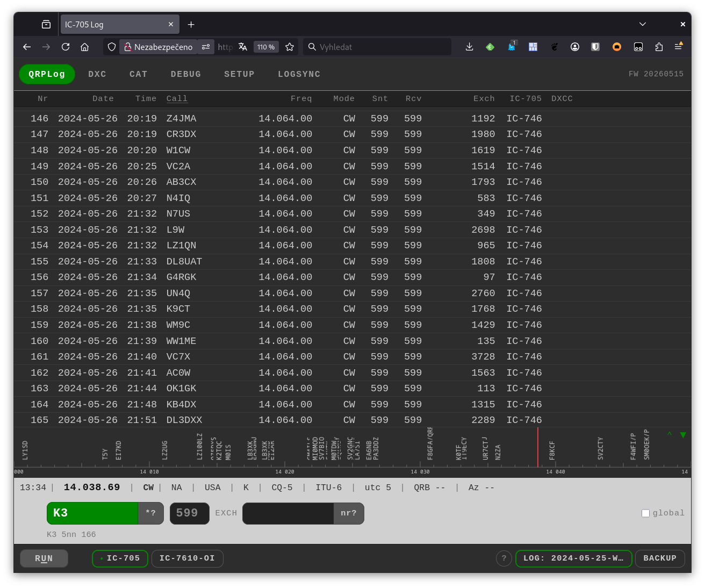The height and width of the screenshot is (588, 705).
Task: Select the IC-7610-OI radio button
Action: [x=187, y=558]
